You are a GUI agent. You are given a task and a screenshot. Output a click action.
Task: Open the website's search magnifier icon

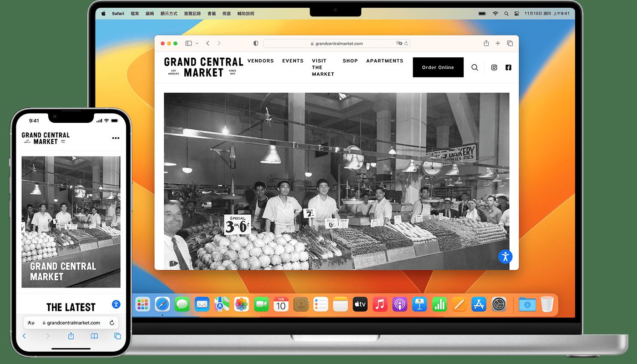[x=475, y=67]
